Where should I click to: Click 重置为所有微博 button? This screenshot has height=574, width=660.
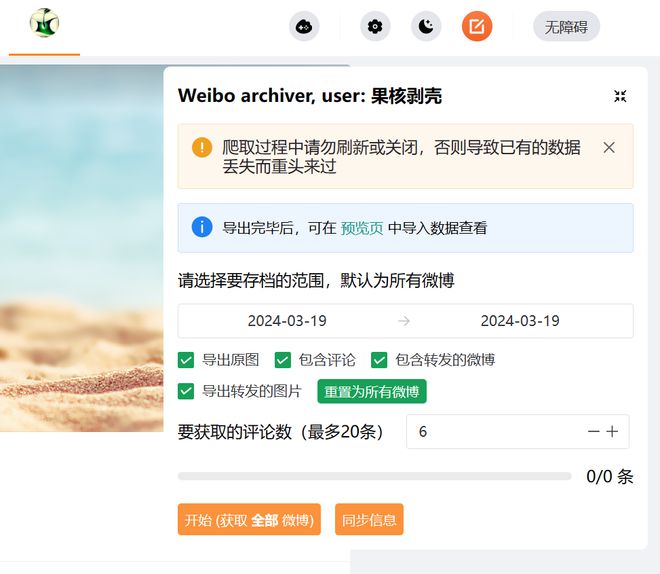click(372, 391)
